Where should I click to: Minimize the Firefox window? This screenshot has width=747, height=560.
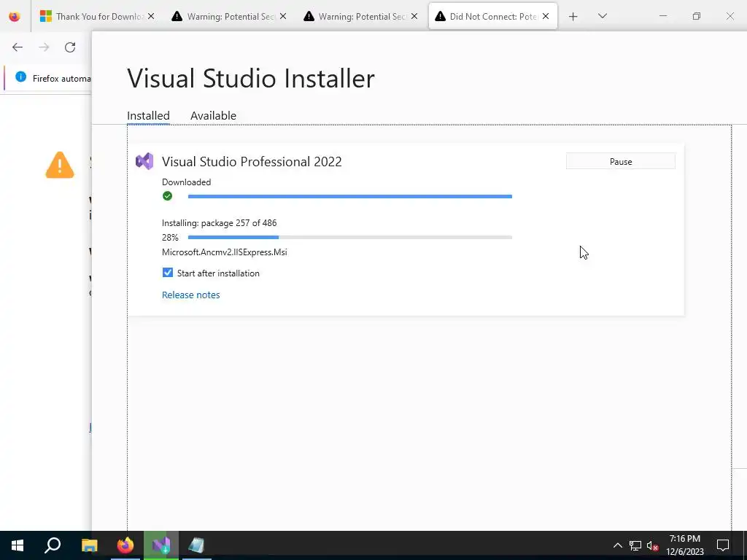(x=662, y=16)
